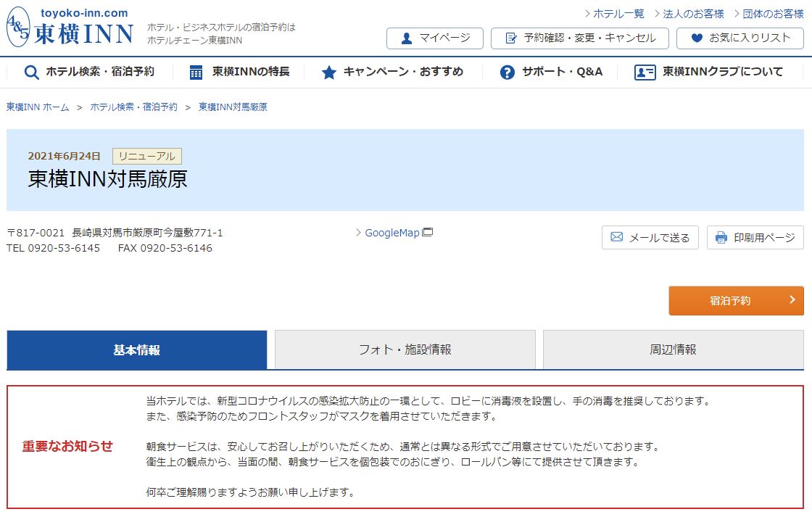Go to 東横INN ホーム in the breadcrumb
Viewport: 812px width, 517px height.
tap(37, 107)
